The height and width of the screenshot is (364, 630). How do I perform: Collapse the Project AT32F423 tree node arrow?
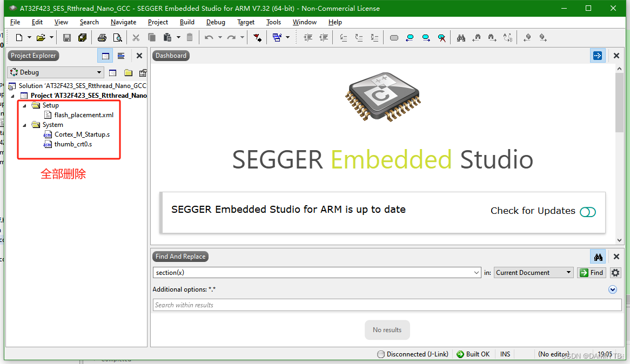coord(12,96)
